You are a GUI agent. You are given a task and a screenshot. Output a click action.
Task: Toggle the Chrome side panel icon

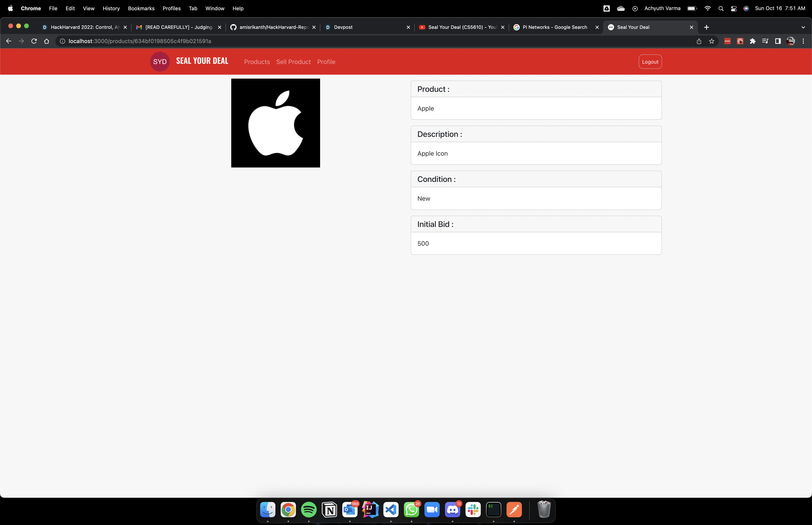778,41
